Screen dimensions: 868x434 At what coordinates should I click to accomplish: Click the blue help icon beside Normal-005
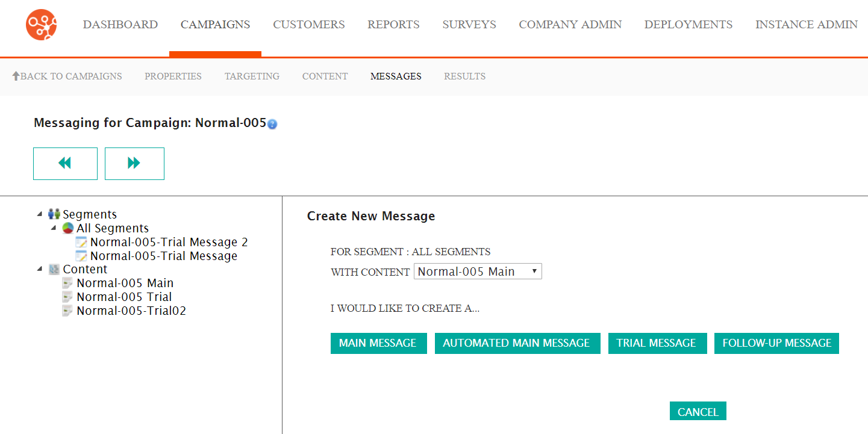tap(272, 125)
